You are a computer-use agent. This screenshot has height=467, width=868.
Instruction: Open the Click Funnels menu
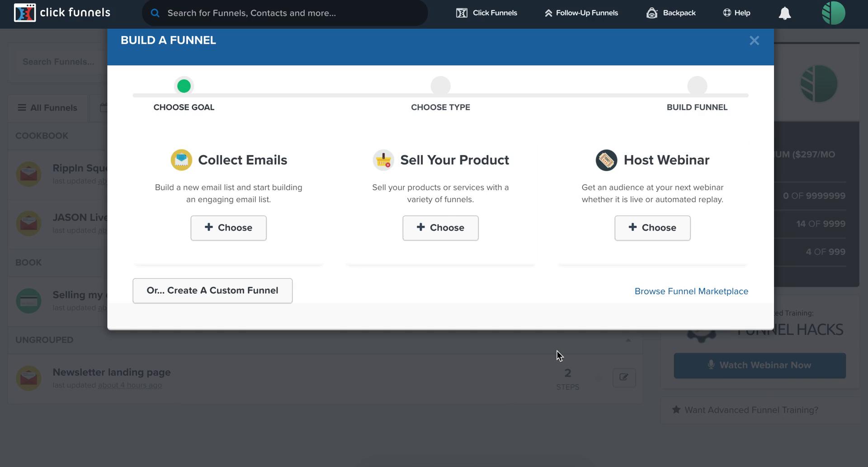(x=486, y=13)
